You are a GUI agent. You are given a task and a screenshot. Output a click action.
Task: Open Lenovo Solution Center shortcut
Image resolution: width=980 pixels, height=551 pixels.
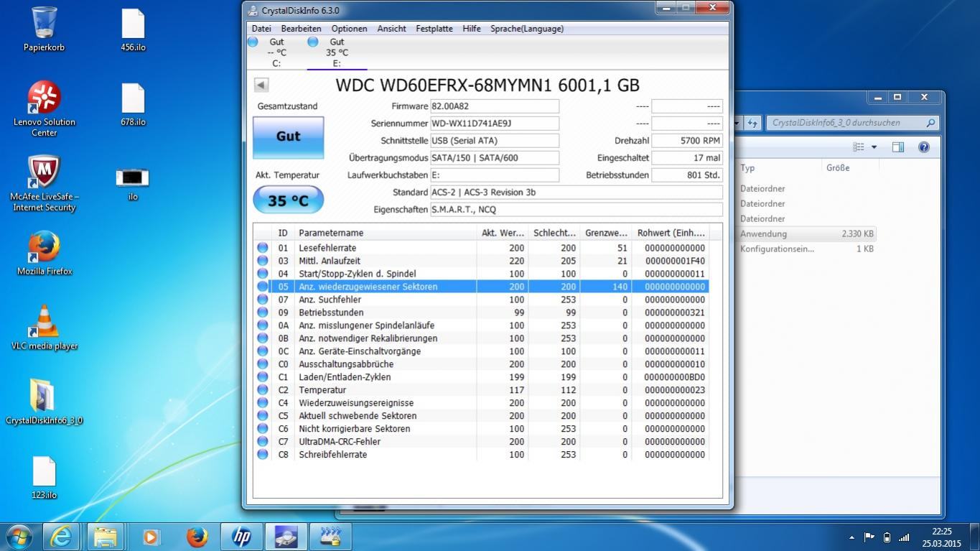point(45,108)
